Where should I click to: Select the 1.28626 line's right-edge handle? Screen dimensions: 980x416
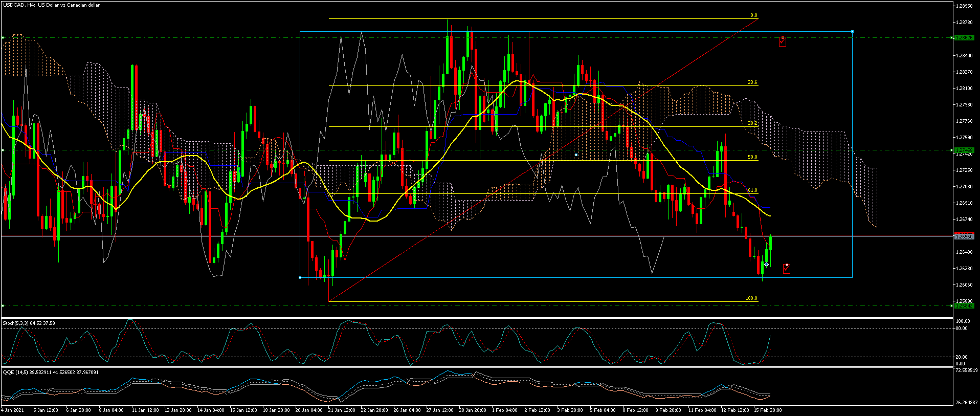951,37
